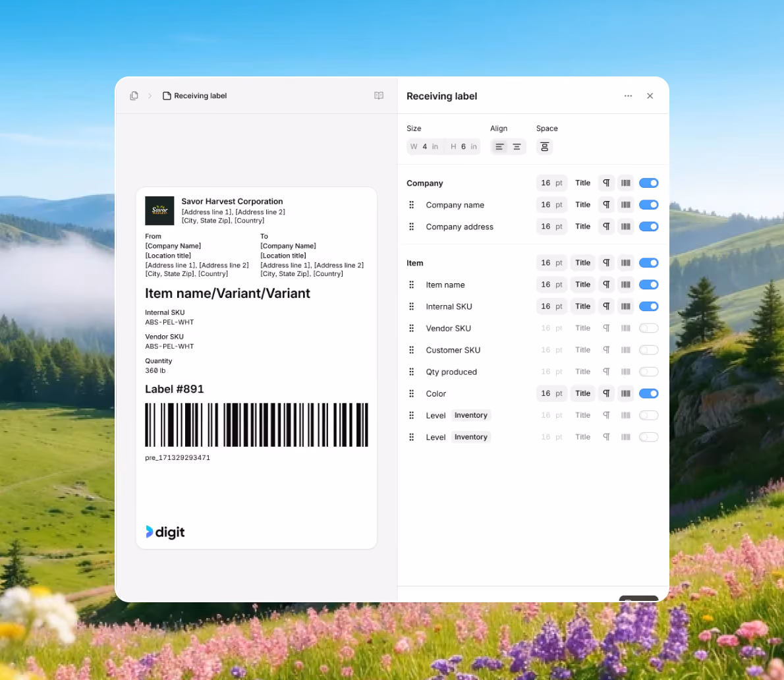Click the barcode icon in Company name row
Viewport: 784px width, 680px height.
625,204
